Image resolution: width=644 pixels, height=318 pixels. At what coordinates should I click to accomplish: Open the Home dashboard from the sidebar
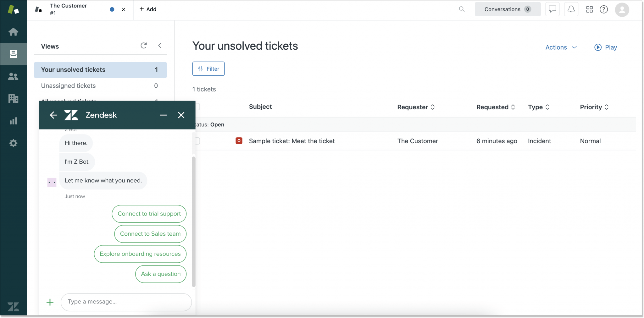tap(13, 32)
